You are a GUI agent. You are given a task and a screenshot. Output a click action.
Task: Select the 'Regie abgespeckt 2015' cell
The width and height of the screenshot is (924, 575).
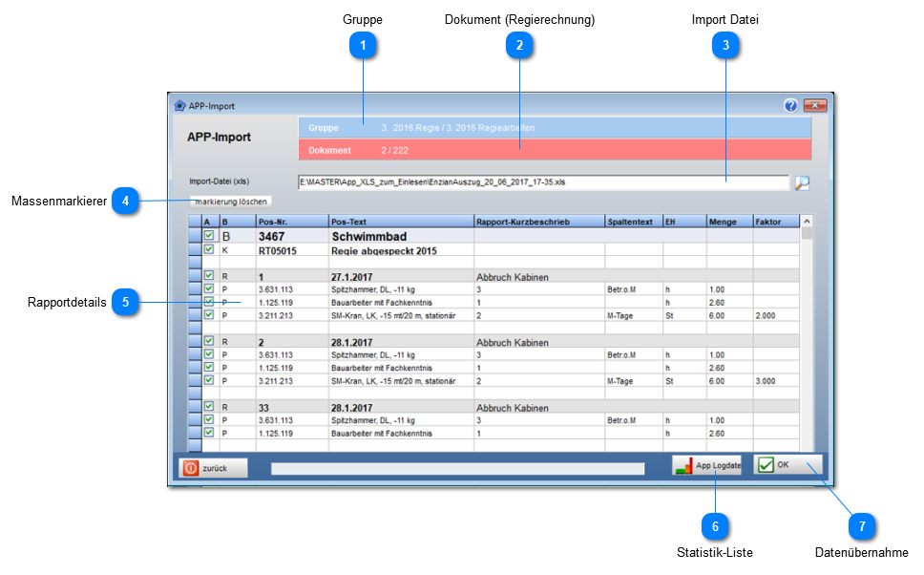pyautogui.click(x=401, y=250)
